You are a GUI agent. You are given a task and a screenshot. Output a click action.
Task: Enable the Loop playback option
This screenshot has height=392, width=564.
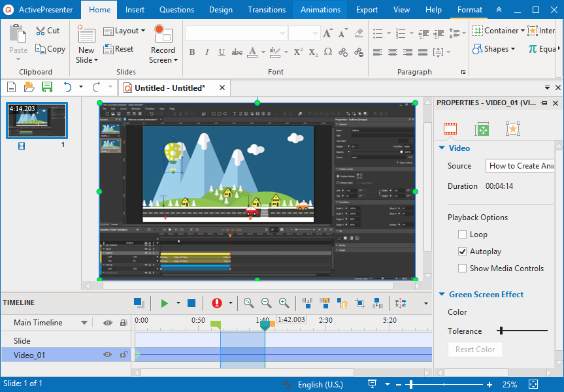click(x=463, y=234)
